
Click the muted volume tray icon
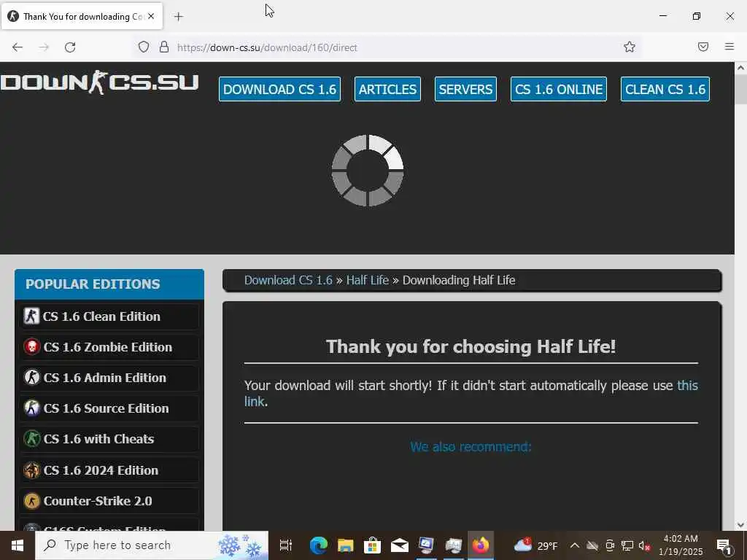tap(645, 545)
